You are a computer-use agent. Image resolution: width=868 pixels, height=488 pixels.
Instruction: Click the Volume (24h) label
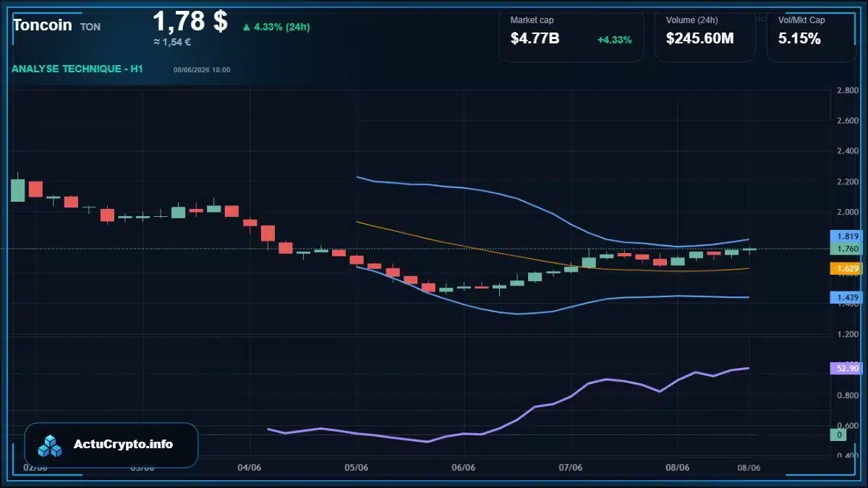click(692, 20)
